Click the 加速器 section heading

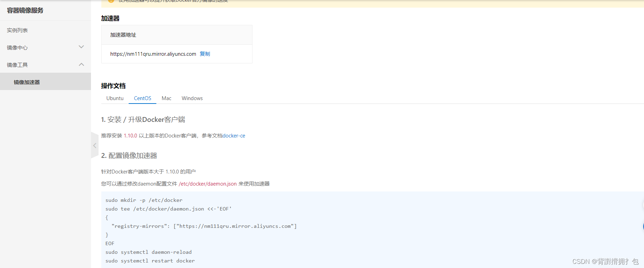[110, 18]
